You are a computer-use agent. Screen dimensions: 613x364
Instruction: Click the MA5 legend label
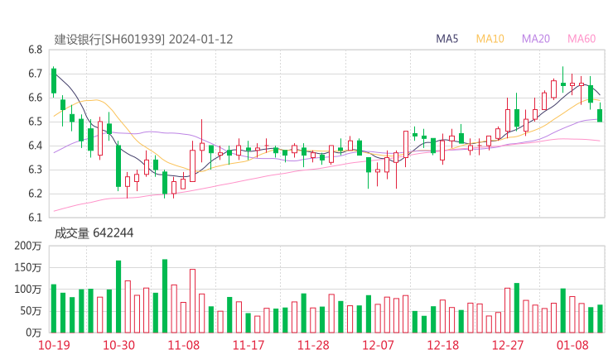coord(446,39)
